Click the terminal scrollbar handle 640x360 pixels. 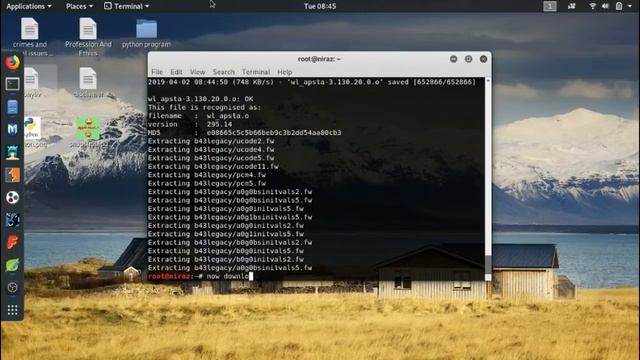488,265
